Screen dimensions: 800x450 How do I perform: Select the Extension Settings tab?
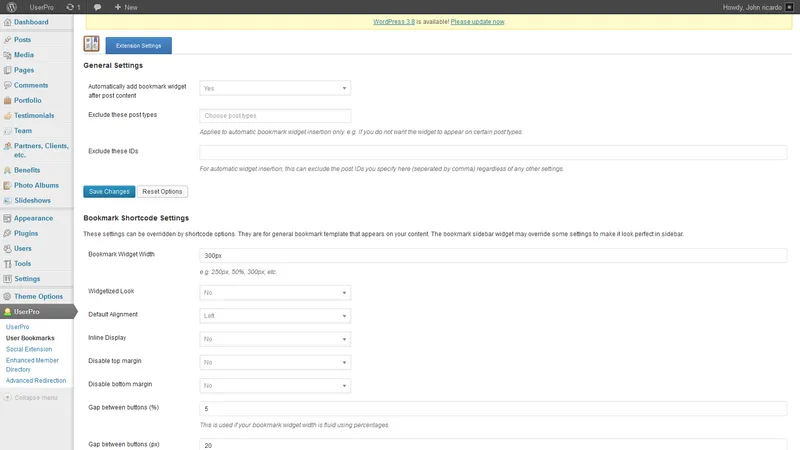[x=138, y=45]
